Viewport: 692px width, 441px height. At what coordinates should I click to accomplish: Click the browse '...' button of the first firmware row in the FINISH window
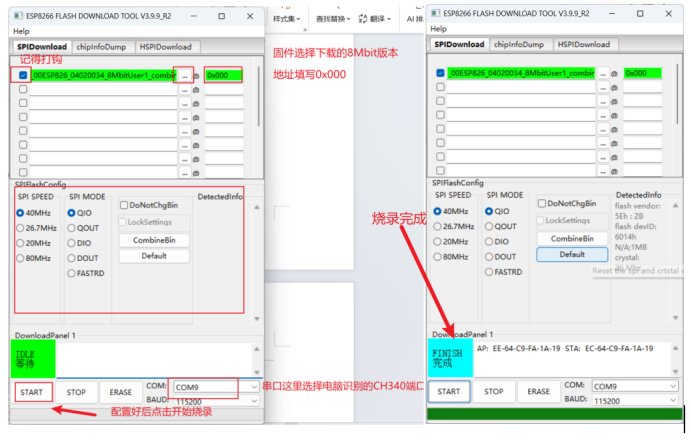(602, 74)
